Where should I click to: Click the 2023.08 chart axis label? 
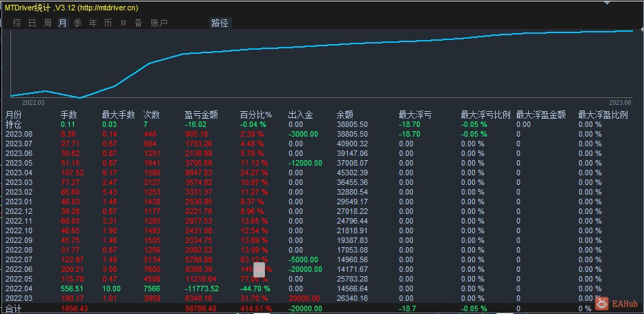[x=620, y=102]
